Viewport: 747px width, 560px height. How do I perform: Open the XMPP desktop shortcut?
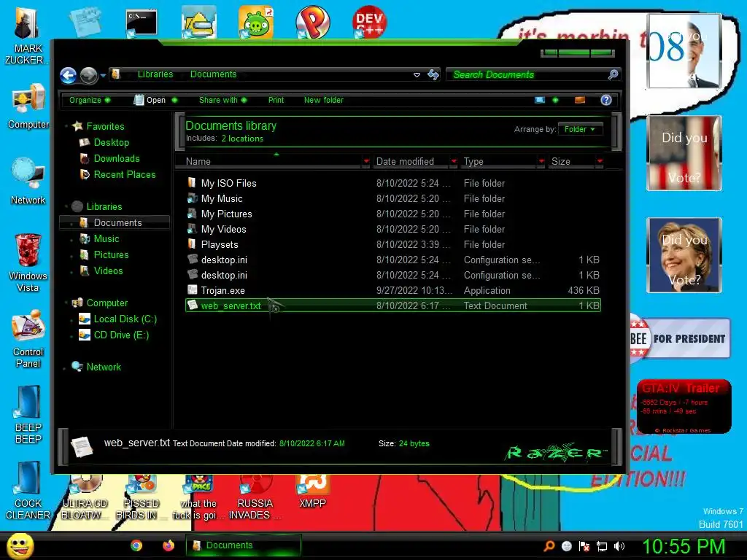pos(312,492)
